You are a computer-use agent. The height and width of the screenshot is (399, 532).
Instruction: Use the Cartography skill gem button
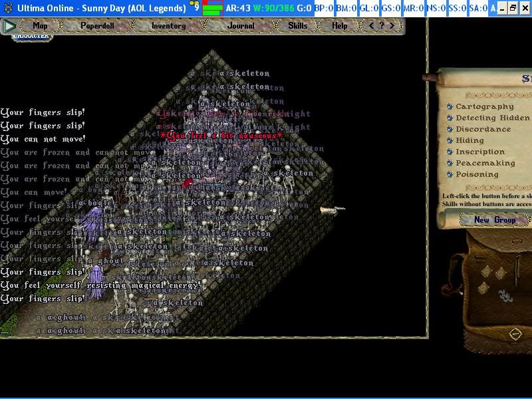pos(450,106)
